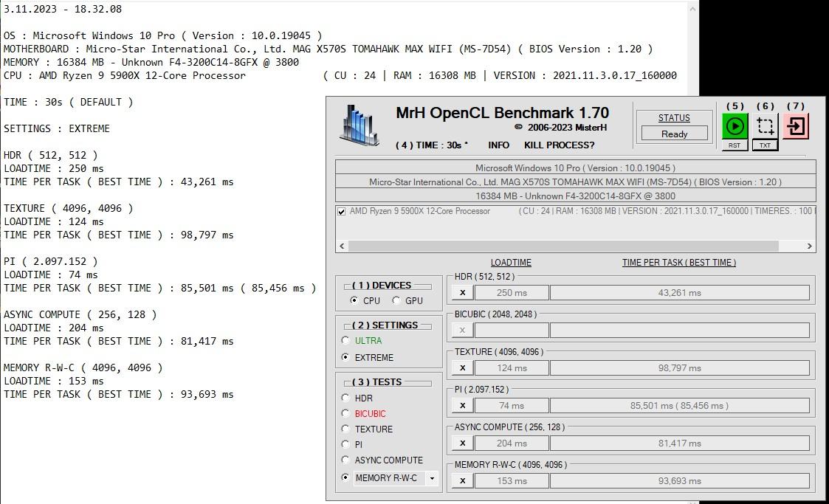Viewport: 829px width, 504px height.
Task: Click HDR time per task 43,261 ms
Action: coord(679,293)
